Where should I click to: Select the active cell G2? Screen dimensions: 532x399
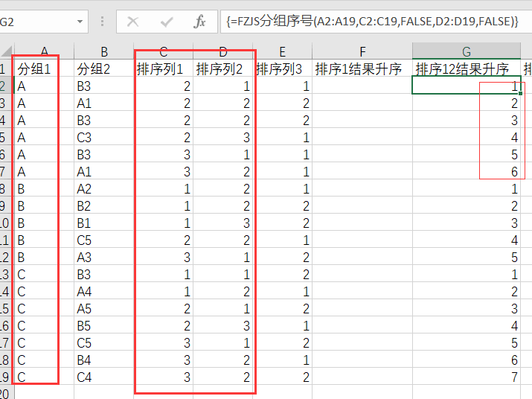pyautogui.click(x=467, y=85)
